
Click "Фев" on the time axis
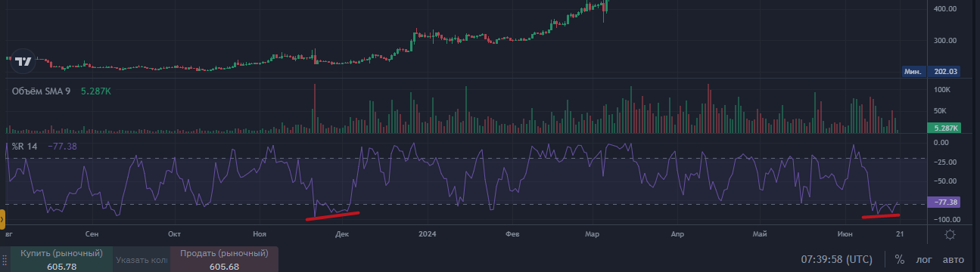(512, 234)
